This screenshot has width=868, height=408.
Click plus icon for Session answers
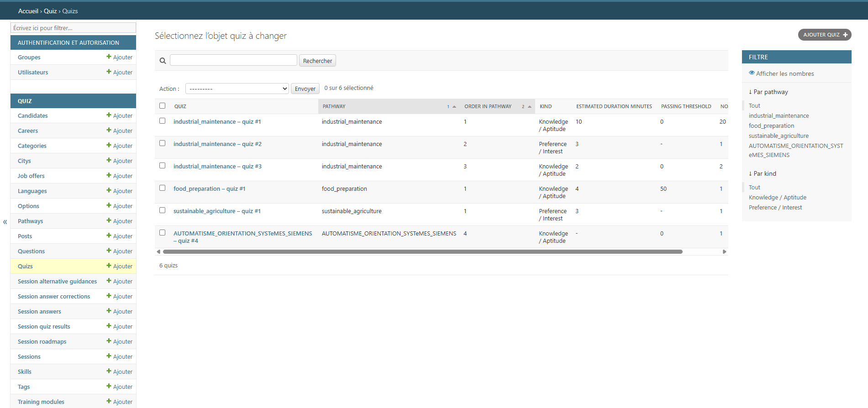(x=109, y=311)
